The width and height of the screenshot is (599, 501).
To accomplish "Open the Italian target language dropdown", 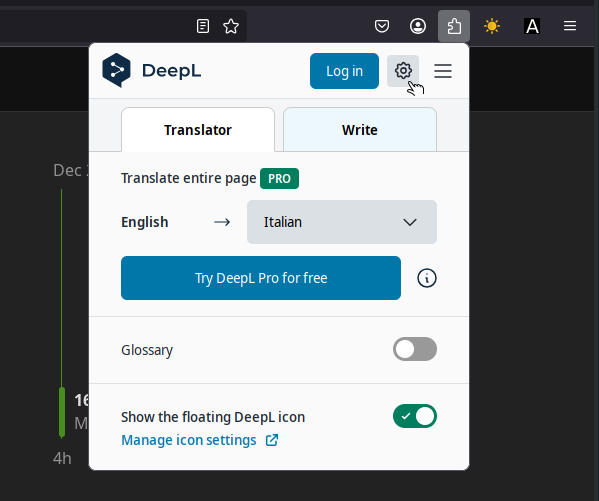I will tap(342, 222).
